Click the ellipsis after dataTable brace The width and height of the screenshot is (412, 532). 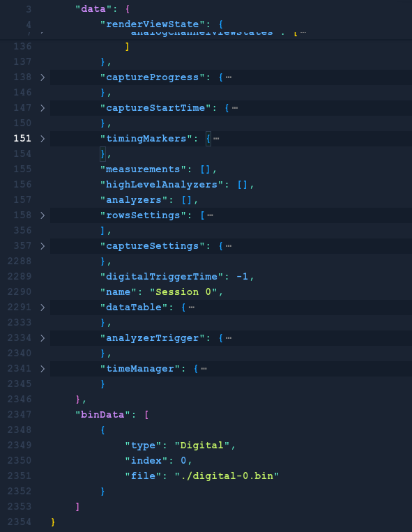tap(191, 307)
